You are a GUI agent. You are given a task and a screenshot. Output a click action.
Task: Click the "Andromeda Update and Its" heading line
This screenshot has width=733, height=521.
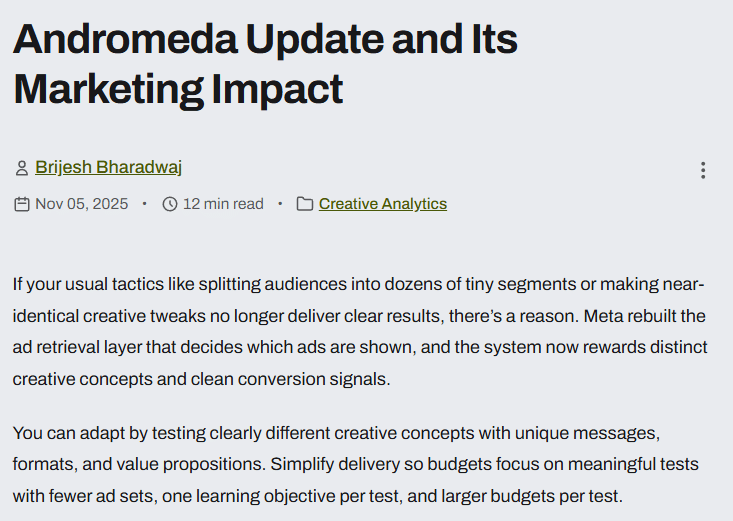[x=265, y=39]
